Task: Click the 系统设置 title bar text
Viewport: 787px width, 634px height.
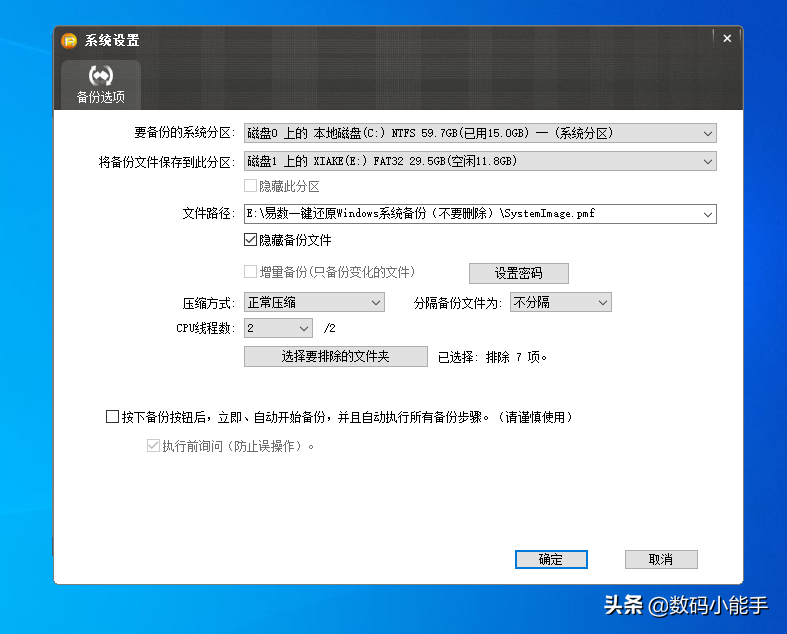Action: (x=112, y=41)
